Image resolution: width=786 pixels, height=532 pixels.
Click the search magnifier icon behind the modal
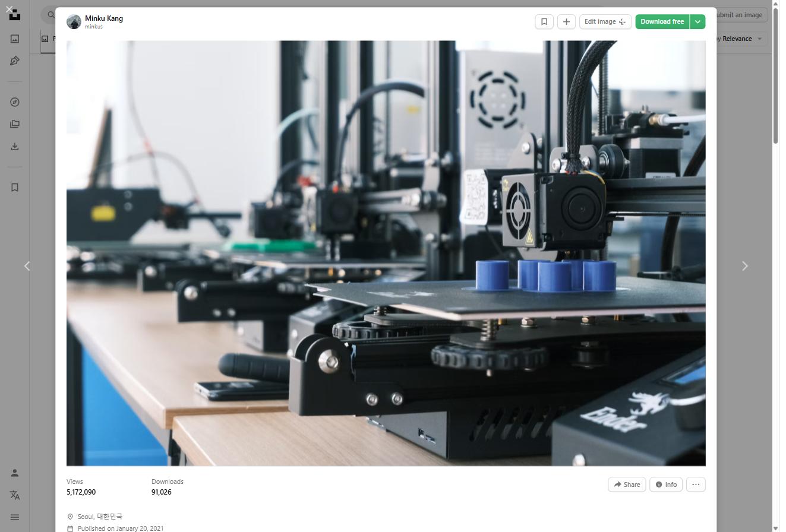click(51, 15)
